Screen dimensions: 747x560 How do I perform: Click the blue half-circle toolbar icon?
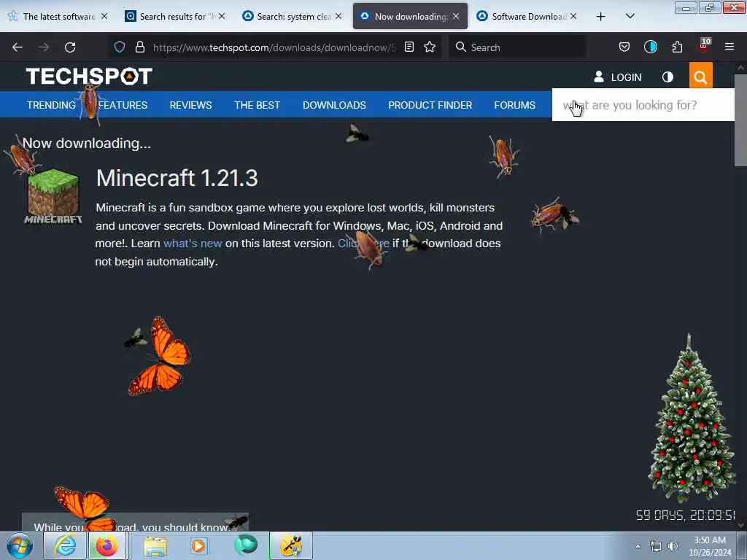coord(650,47)
